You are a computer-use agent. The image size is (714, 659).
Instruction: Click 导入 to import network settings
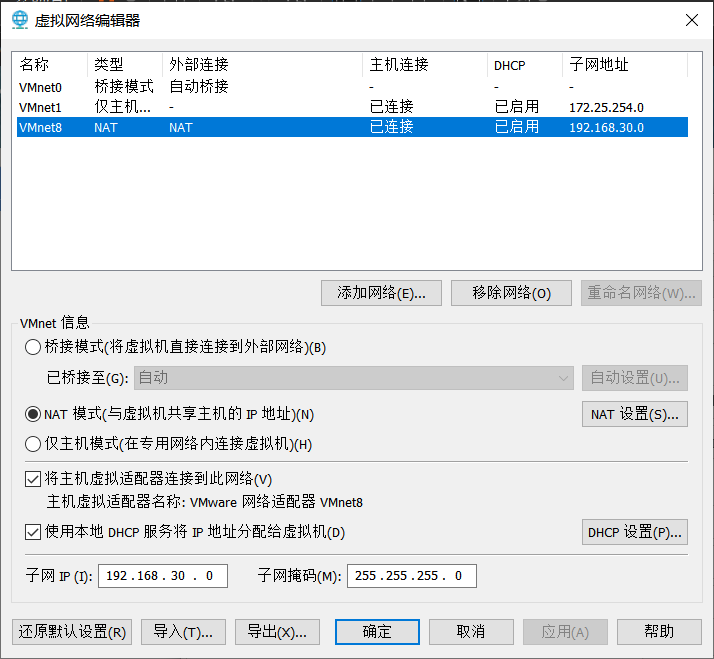tap(183, 632)
